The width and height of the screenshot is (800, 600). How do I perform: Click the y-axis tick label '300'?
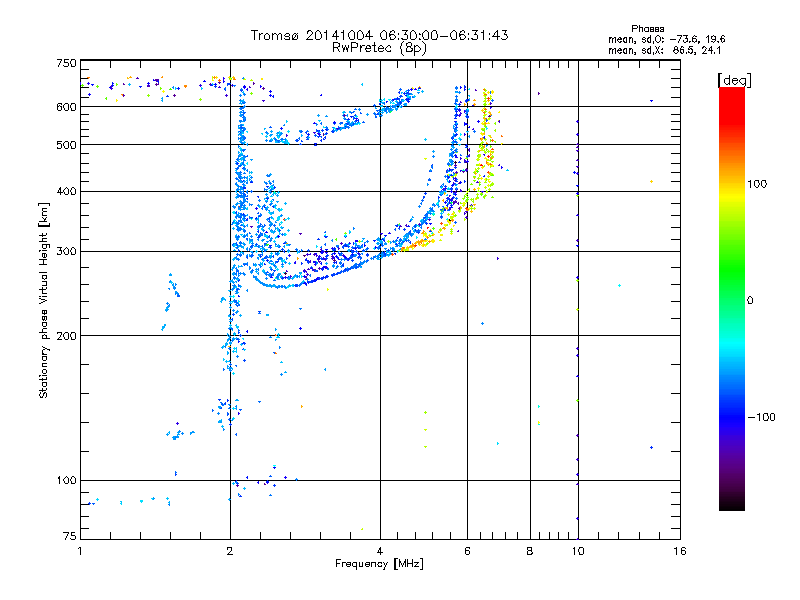tap(66, 252)
